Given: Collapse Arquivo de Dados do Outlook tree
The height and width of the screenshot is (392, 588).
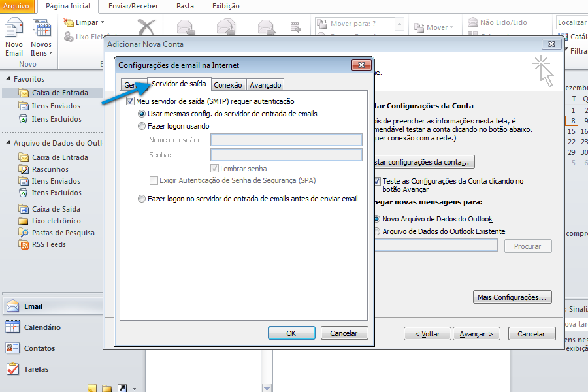Looking at the screenshot, I should [x=7, y=143].
